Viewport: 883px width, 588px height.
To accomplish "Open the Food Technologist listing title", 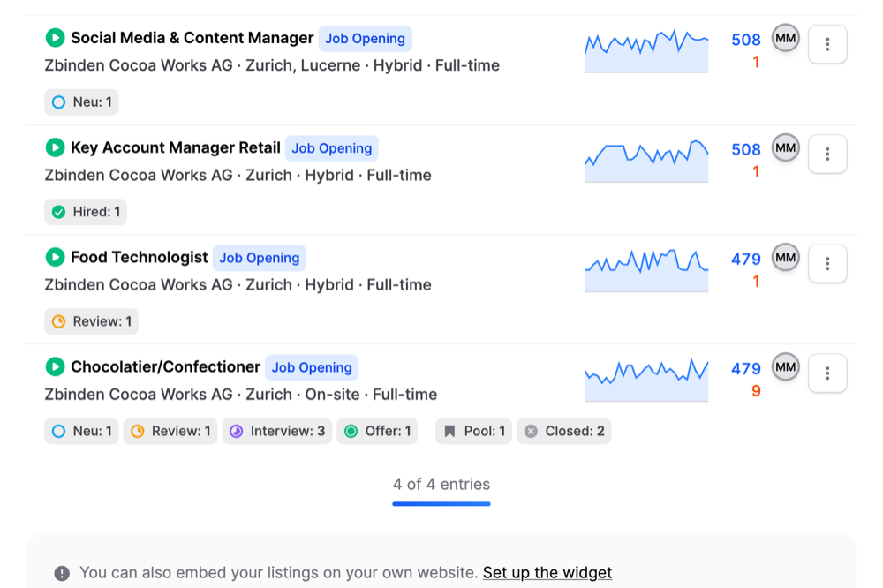I will click(140, 258).
